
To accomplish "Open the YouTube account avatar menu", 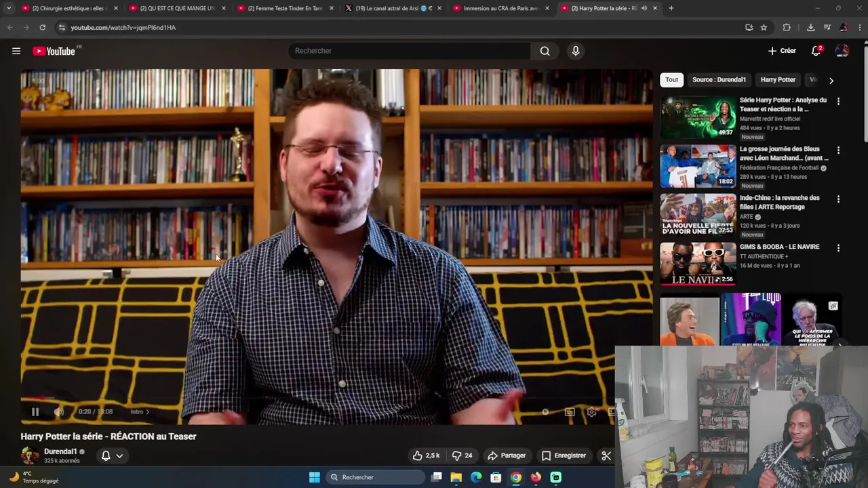I will tap(842, 51).
